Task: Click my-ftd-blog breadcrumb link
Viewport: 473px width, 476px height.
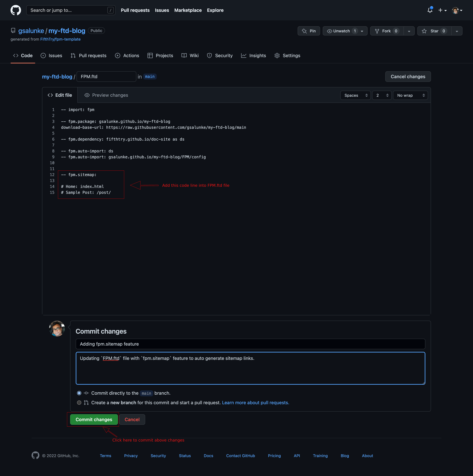Action: pos(57,77)
